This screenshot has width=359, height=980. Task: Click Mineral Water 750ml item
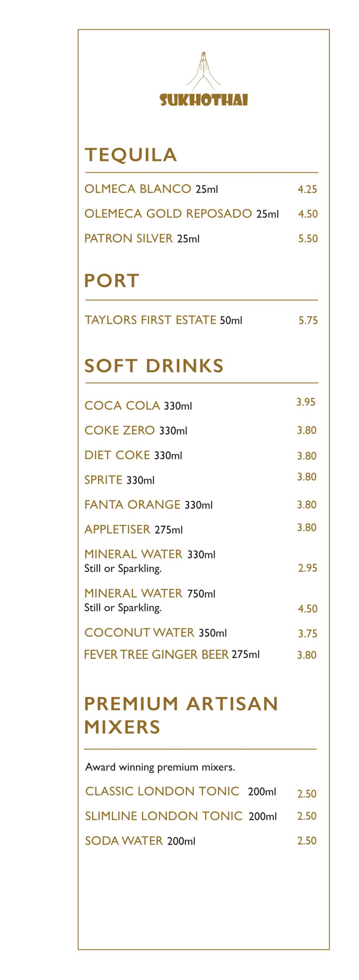pos(150,594)
